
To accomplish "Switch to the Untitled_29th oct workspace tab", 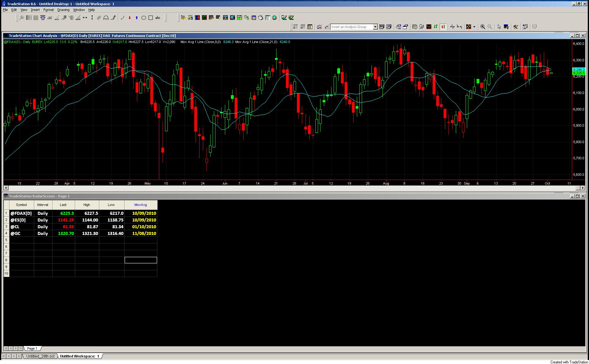I will [40, 356].
